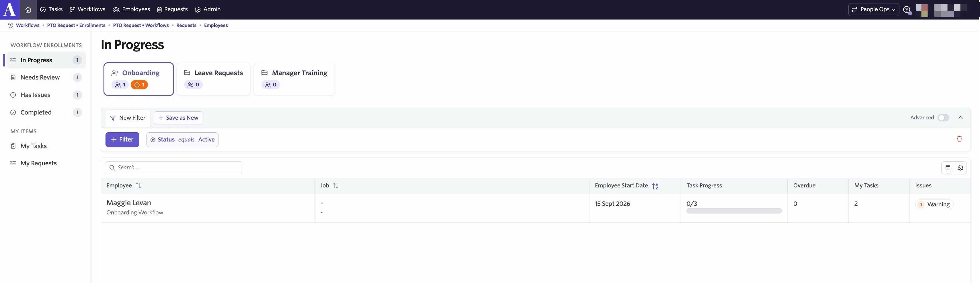Open the Requests menu
The height and width of the screenshot is (283, 980).
(x=172, y=9)
